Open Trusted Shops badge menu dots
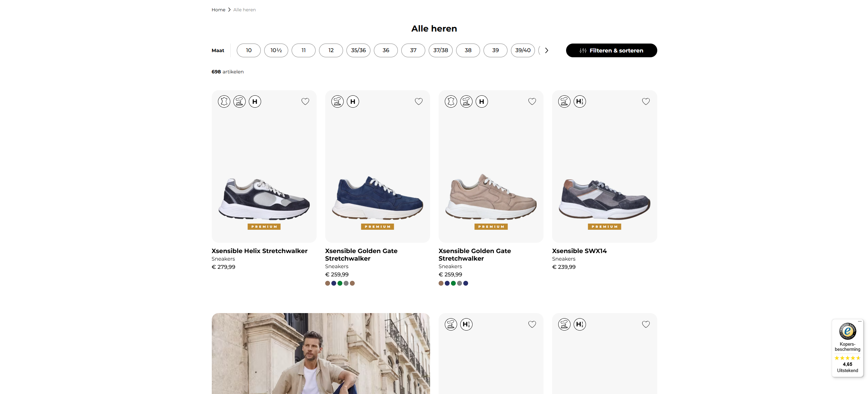The image size is (868, 394). (x=859, y=322)
